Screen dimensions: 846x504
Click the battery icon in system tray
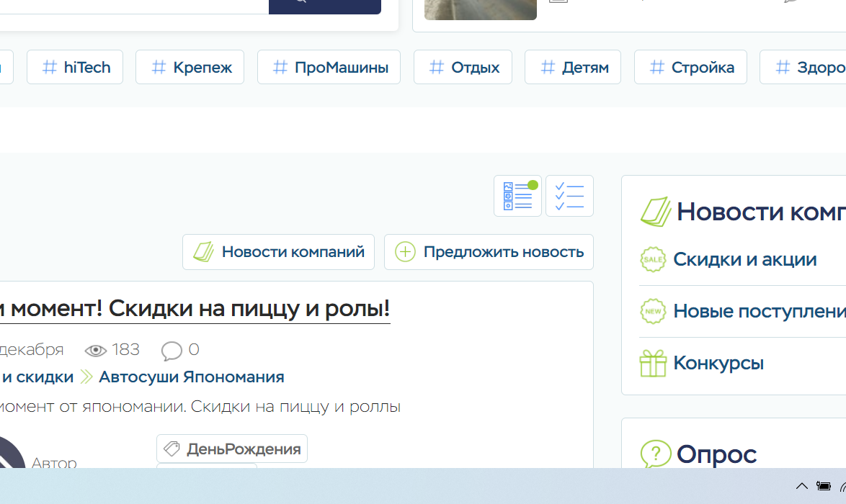click(x=823, y=486)
